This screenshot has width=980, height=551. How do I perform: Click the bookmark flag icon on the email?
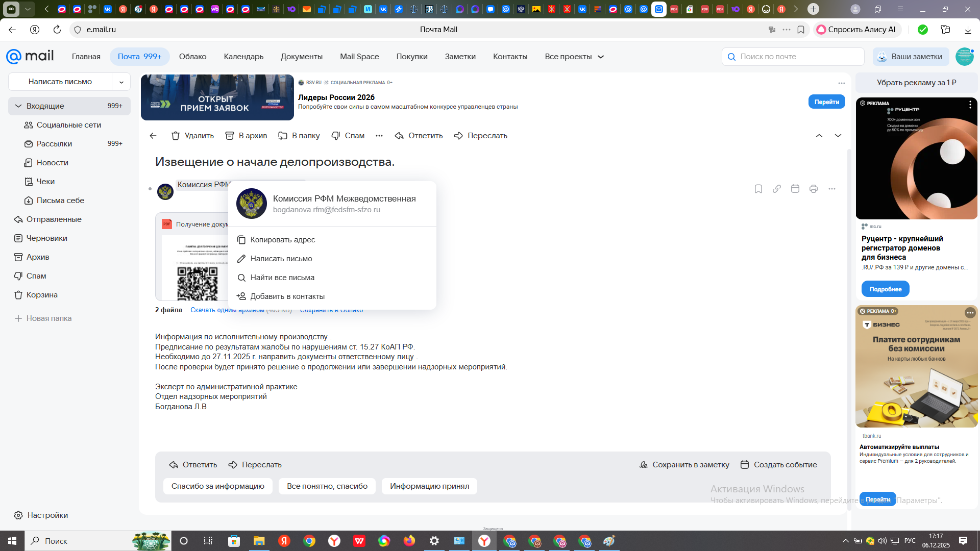point(758,189)
